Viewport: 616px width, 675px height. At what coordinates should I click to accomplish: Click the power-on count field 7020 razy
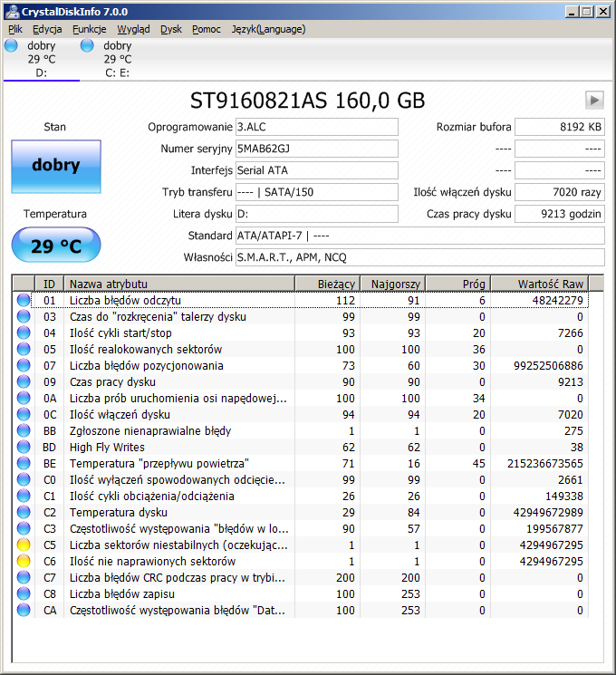tap(560, 192)
